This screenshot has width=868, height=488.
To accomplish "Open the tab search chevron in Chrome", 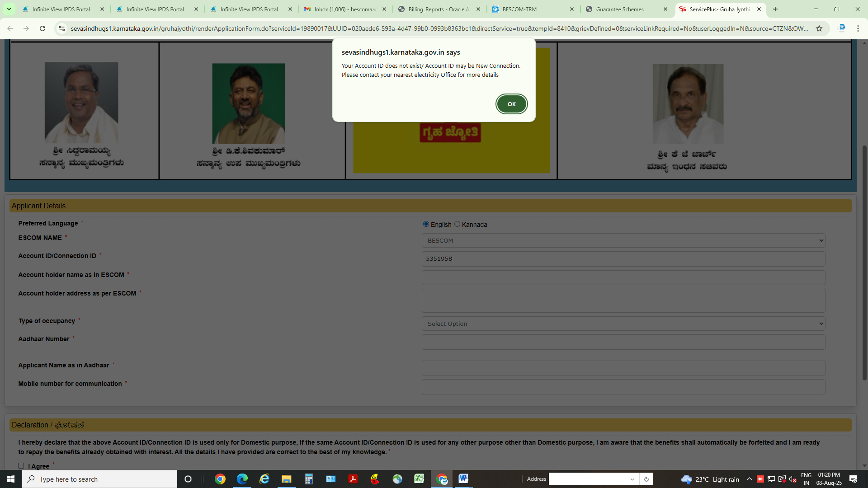I will tap(9, 9).
